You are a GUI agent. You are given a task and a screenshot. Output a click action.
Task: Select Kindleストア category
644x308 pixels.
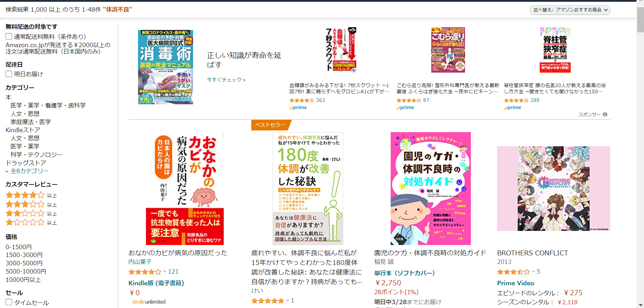tap(23, 130)
